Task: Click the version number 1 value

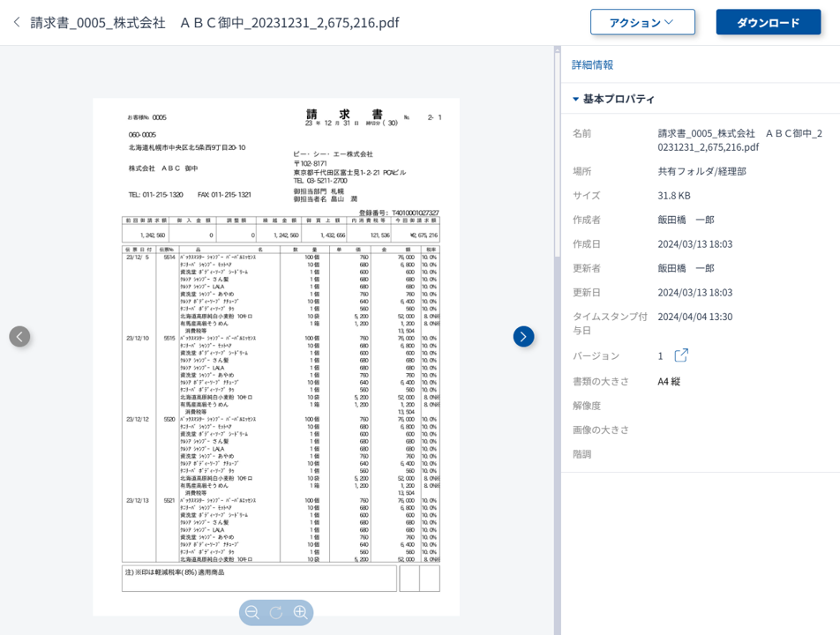Action: 660,356
